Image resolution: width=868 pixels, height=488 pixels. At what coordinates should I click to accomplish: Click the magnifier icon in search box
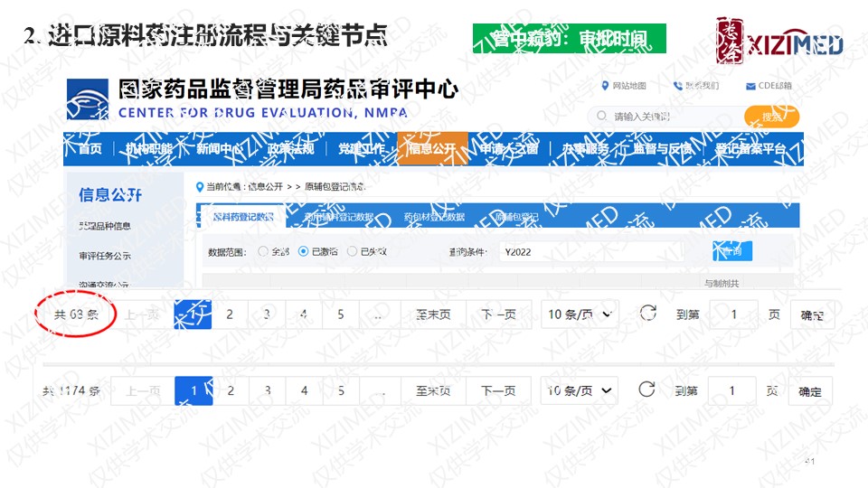click(x=601, y=117)
